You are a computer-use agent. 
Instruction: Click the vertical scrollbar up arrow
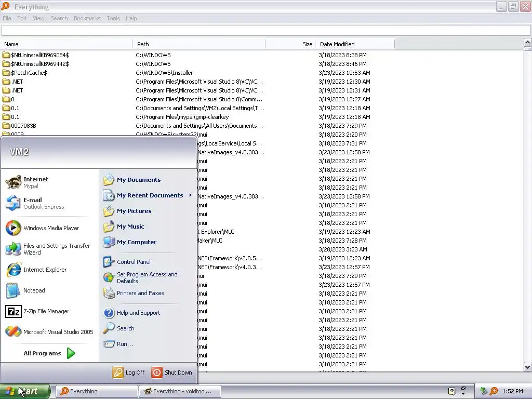pyautogui.click(x=527, y=43)
